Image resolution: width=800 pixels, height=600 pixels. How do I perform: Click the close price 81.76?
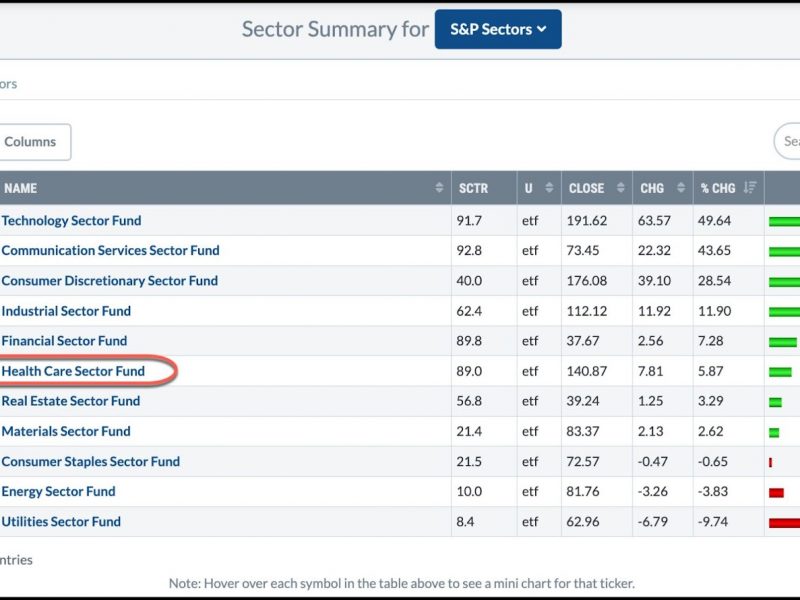[583, 491]
